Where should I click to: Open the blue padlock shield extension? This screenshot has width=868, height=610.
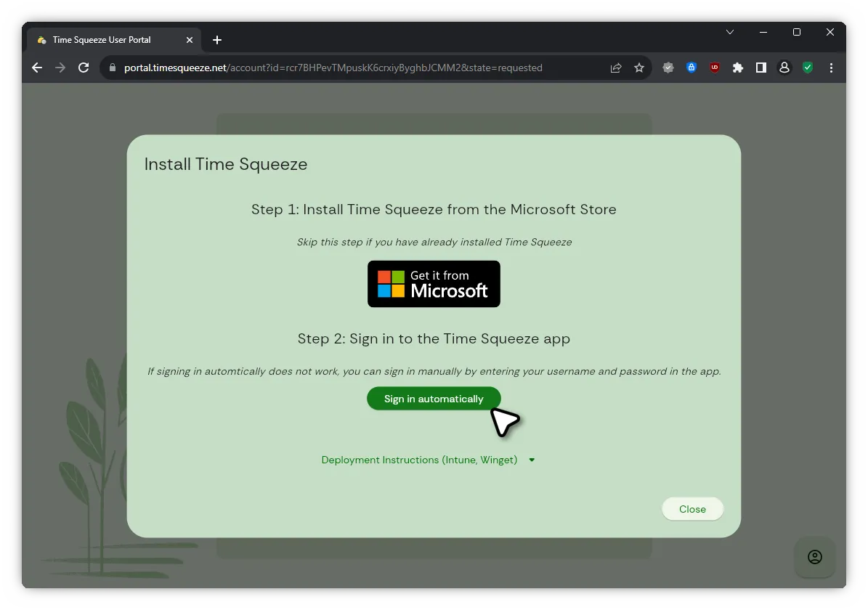pos(691,68)
